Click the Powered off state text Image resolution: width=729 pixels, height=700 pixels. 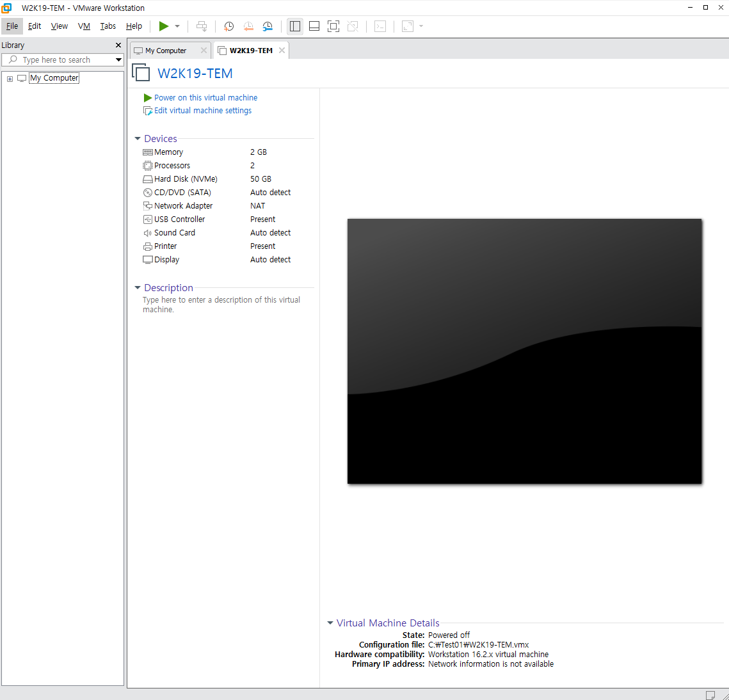coord(449,635)
